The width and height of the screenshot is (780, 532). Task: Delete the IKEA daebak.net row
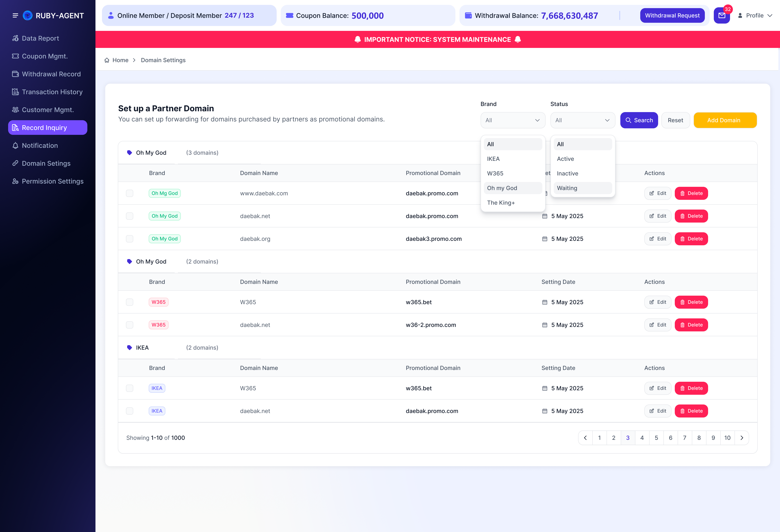(x=691, y=411)
